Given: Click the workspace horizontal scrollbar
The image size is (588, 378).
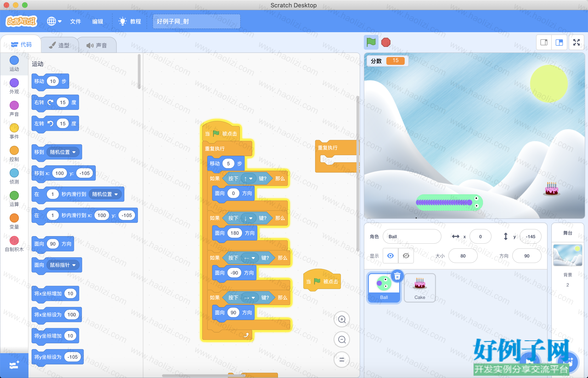Looking at the screenshot, I should (x=204, y=375).
